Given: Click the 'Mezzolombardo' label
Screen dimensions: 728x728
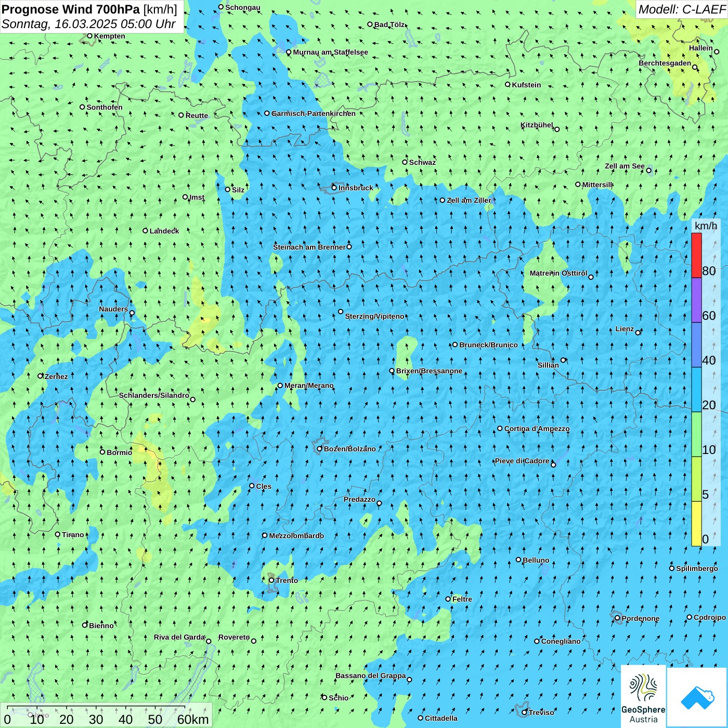Looking at the screenshot, I should 297,536.
